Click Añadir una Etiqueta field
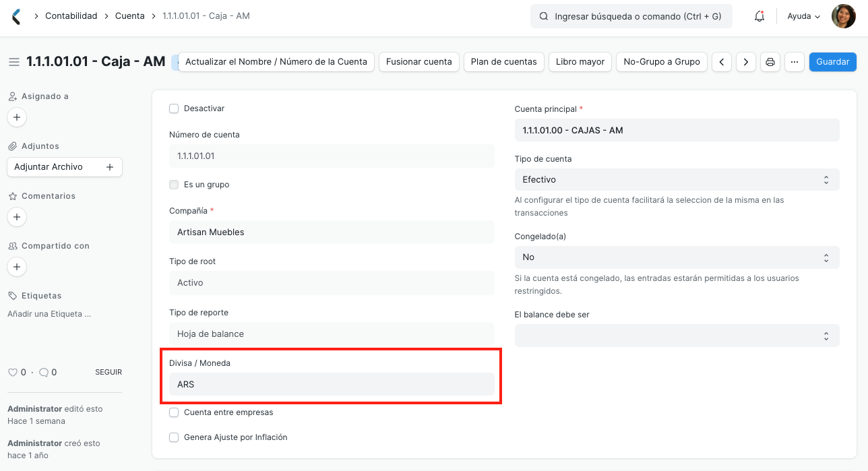The width and height of the screenshot is (868, 471). (x=49, y=314)
